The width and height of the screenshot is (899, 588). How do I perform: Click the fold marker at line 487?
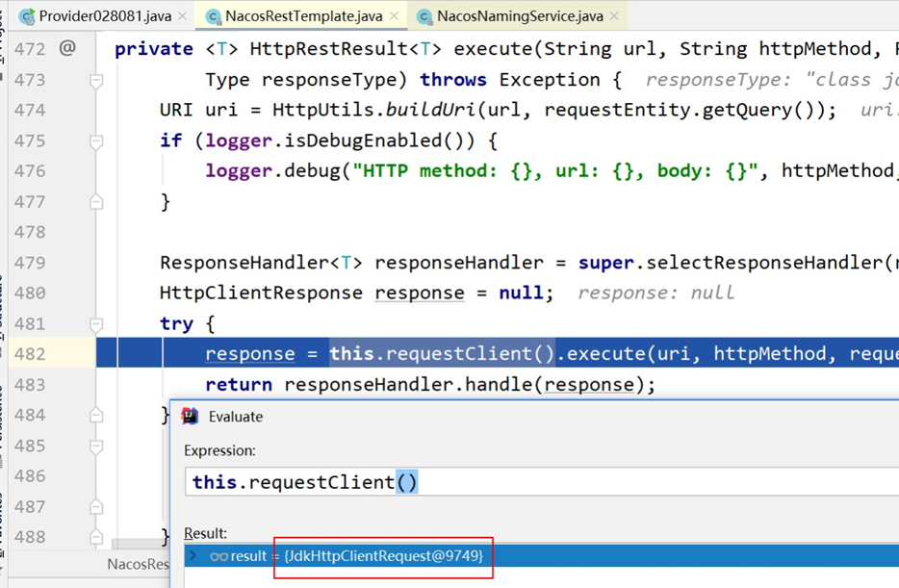tap(96, 506)
